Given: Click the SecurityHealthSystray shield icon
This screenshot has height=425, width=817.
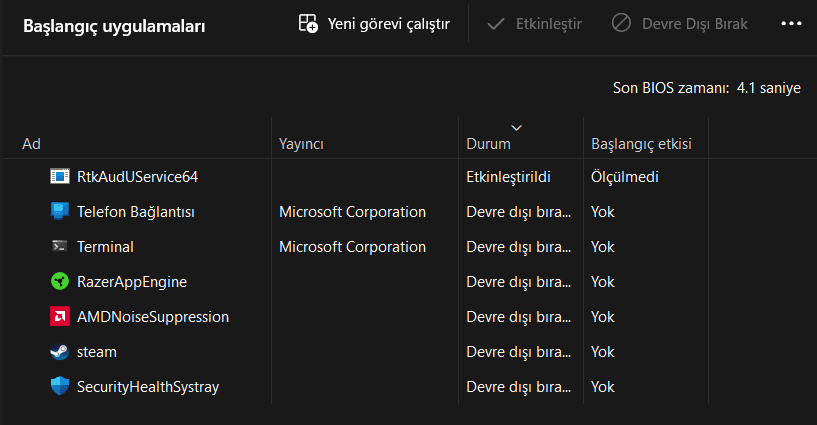Looking at the screenshot, I should click(60, 386).
